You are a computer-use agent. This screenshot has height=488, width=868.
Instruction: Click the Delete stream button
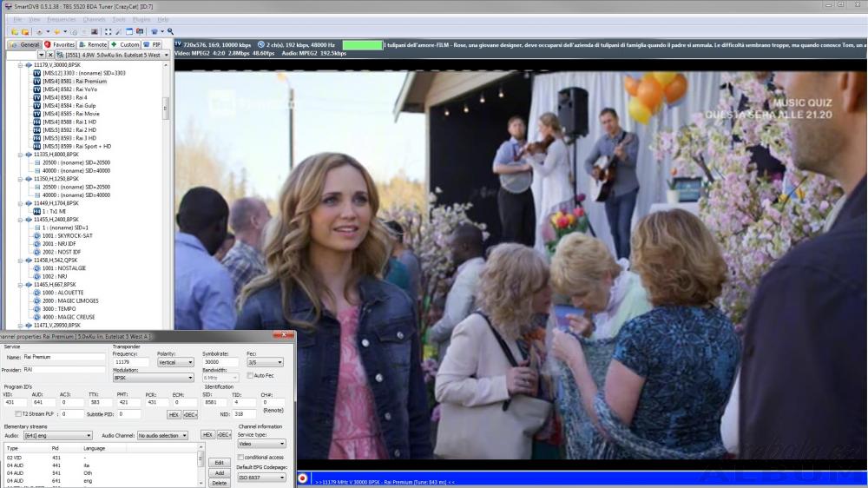tap(220, 483)
